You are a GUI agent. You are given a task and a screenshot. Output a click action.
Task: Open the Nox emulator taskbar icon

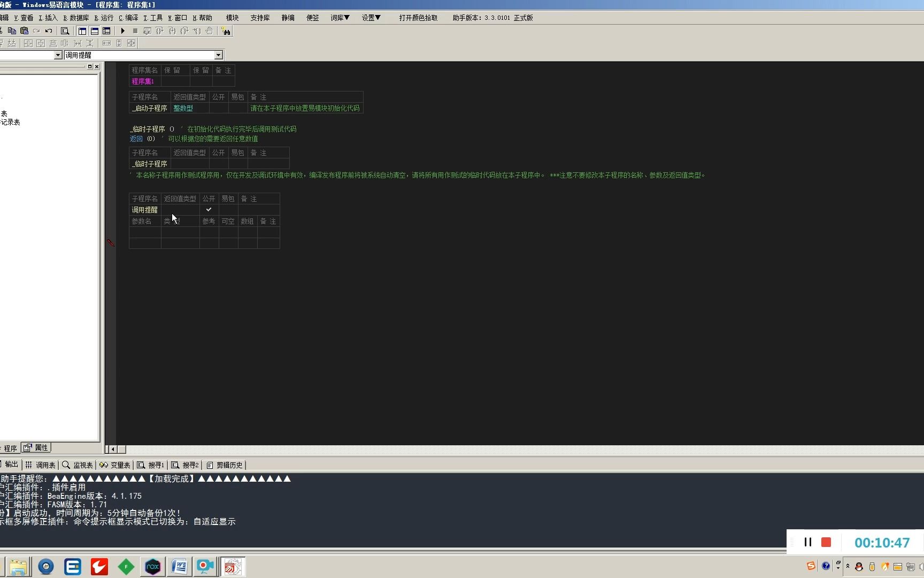click(x=152, y=566)
